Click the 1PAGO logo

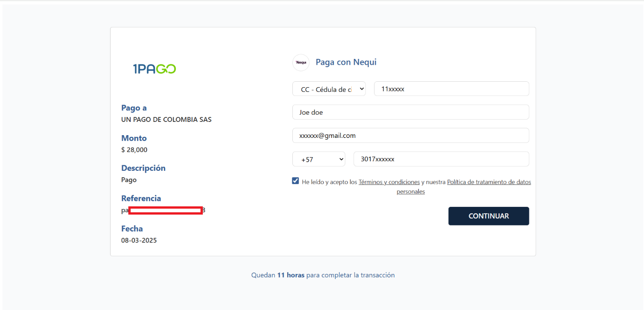(154, 69)
